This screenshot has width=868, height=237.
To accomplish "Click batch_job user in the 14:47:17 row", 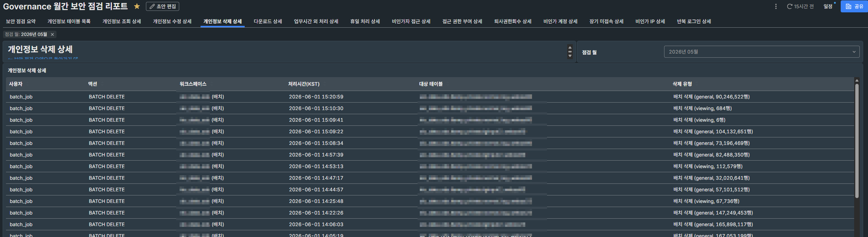I will point(21,178).
